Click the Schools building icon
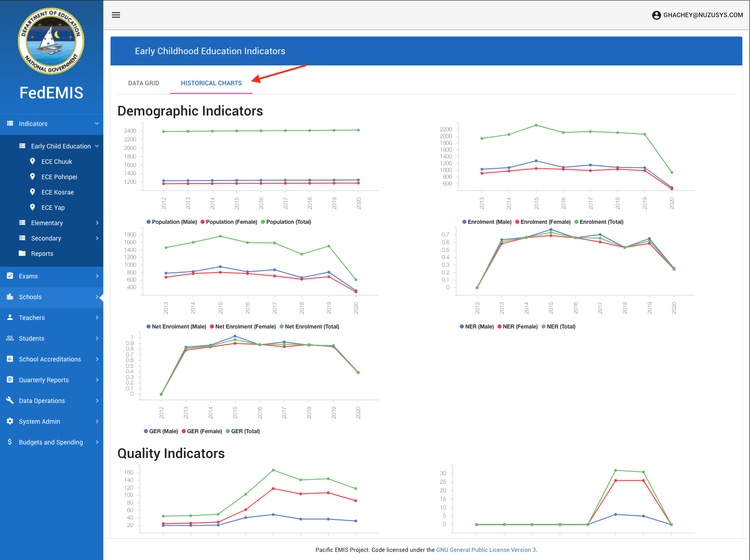Image resolution: width=750 pixels, height=560 pixels. (10, 296)
